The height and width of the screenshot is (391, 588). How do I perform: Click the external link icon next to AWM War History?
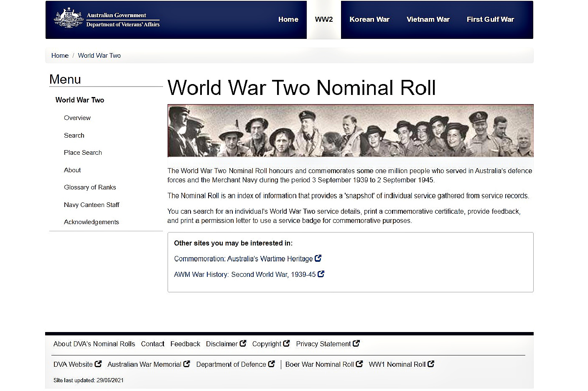(x=321, y=274)
